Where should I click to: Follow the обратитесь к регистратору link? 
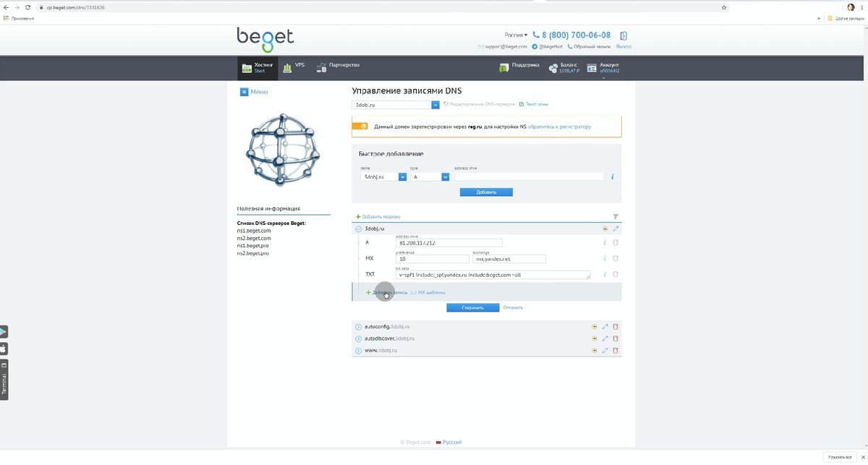559,127
